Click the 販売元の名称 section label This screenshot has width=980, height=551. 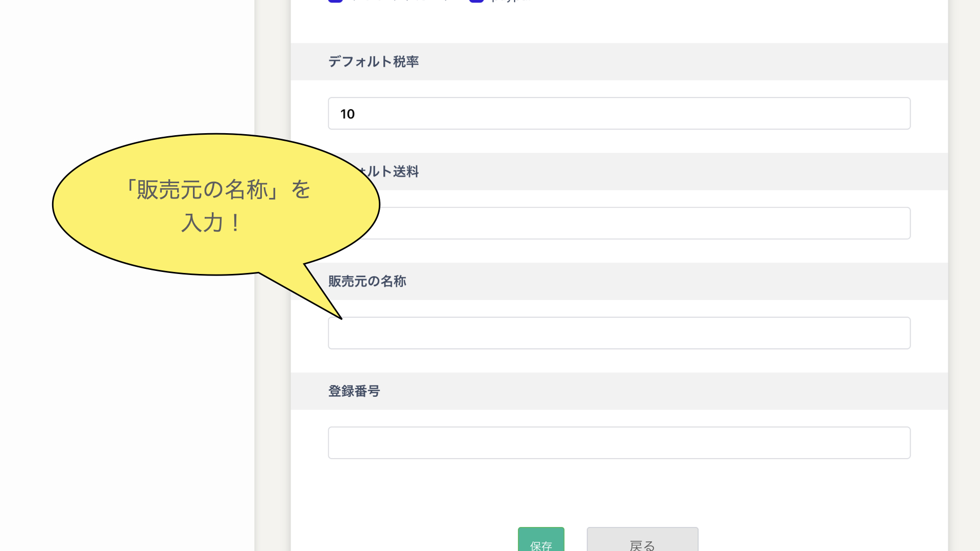click(x=367, y=281)
